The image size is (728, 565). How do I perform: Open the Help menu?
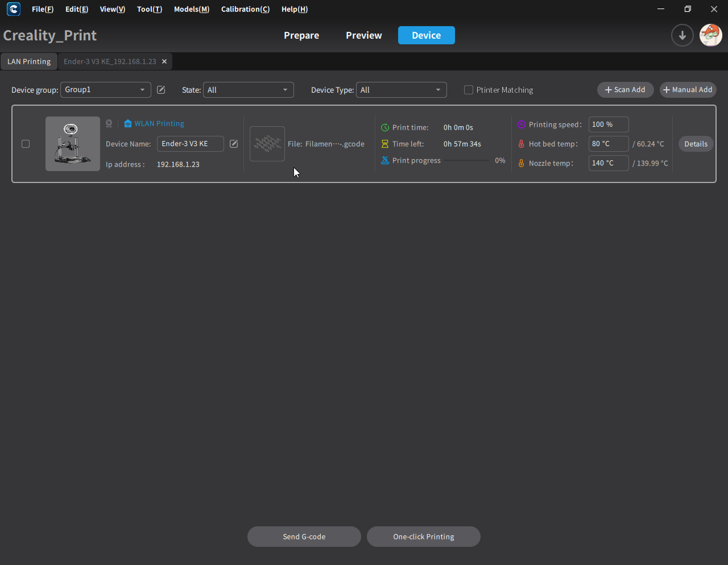[295, 9]
